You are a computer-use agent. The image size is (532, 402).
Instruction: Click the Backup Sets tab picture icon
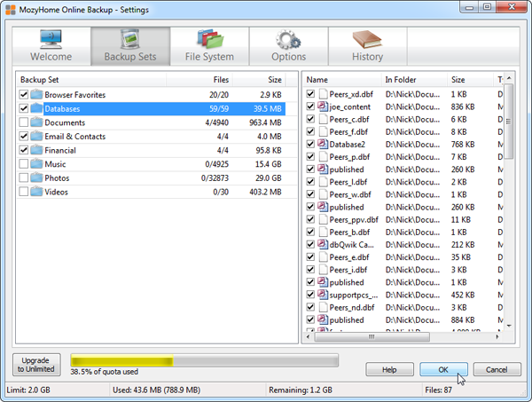coord(130,39)
